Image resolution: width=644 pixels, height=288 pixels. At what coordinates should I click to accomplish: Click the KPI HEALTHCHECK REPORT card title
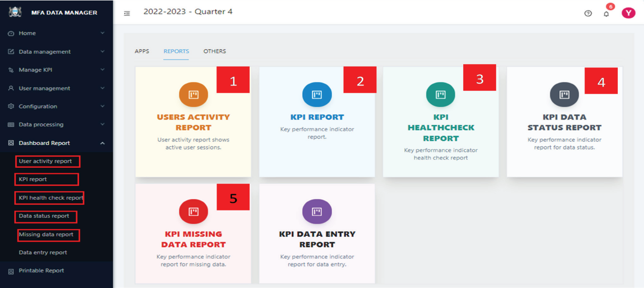point(441,128)
